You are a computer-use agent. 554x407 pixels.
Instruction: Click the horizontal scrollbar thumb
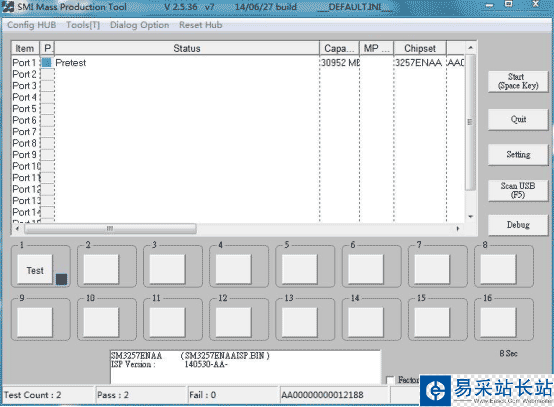pos(110,229)
